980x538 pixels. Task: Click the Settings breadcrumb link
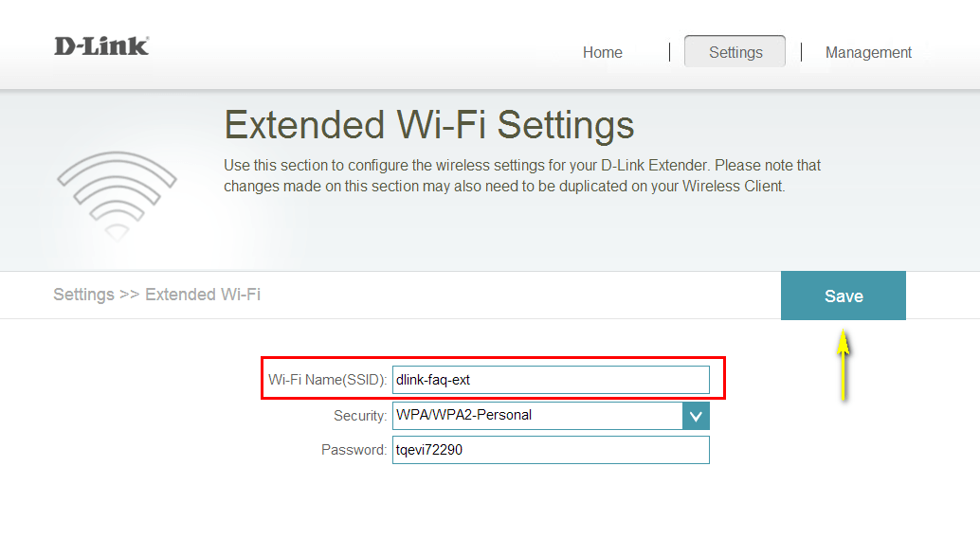[x=83, y=295]
